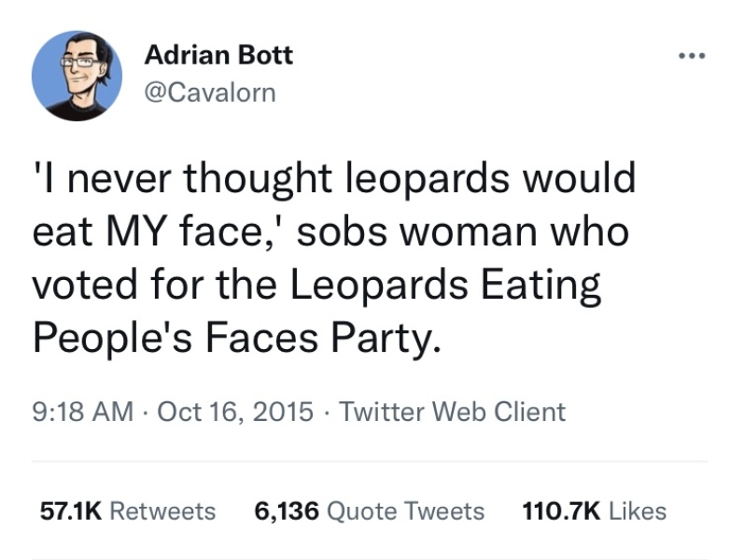Click the 110.7K like count number

tap(560, 511)
